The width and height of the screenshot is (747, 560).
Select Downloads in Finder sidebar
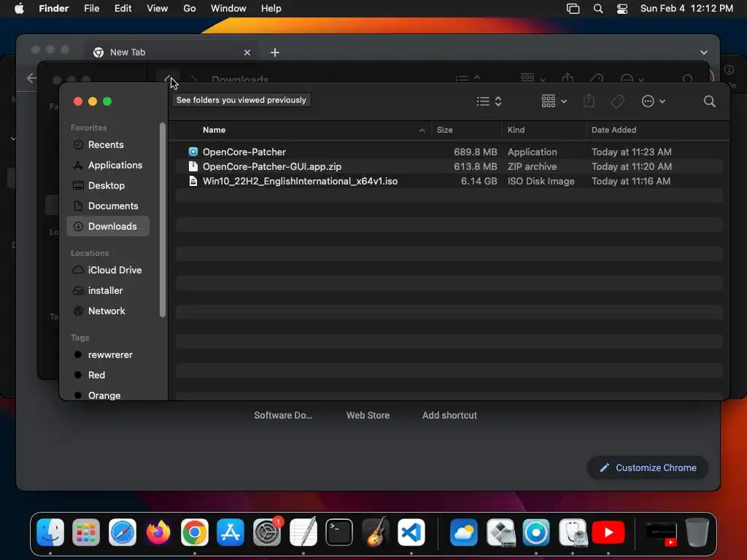tap(108, 227)
